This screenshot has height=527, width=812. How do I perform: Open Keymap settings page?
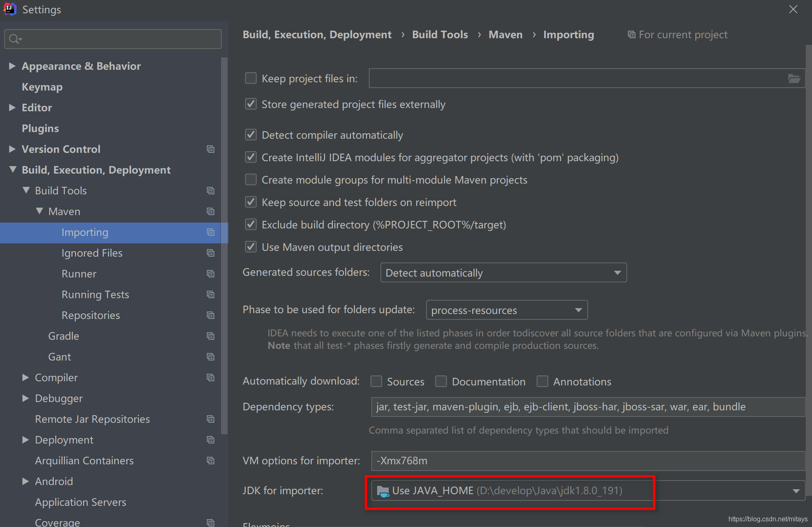point(42,87)
